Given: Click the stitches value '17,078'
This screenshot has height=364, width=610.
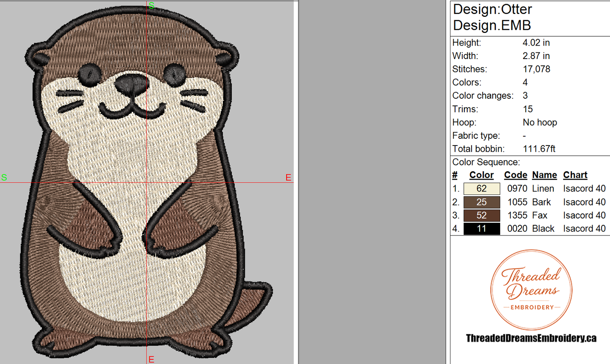Looking at the screenshot, I should coord(537,69).
